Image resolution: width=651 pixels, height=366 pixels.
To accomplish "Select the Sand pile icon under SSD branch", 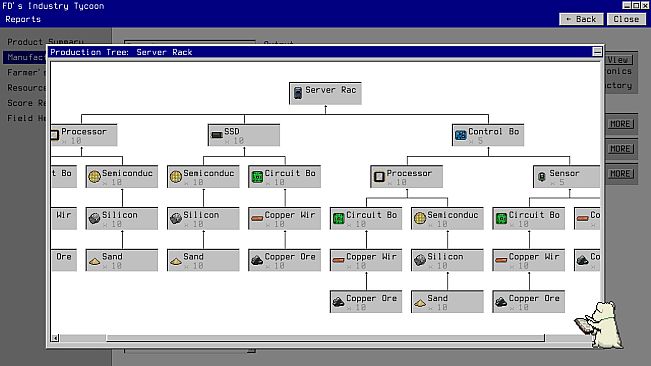I will [176, 261].
